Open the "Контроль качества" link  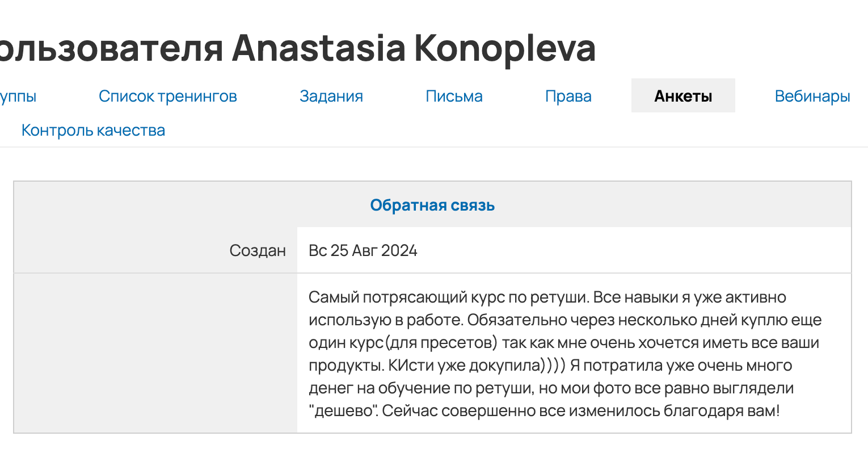tap(93, 130)
